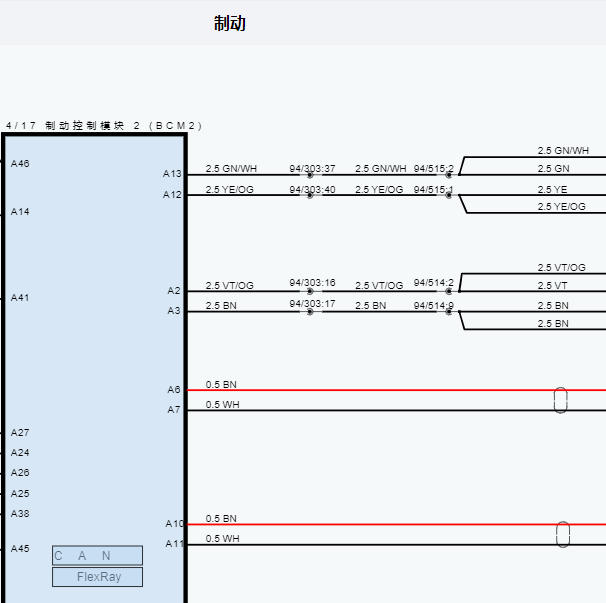Click the 2.5 YE wire label
This screenshot has width=606, height=603.
552,189
